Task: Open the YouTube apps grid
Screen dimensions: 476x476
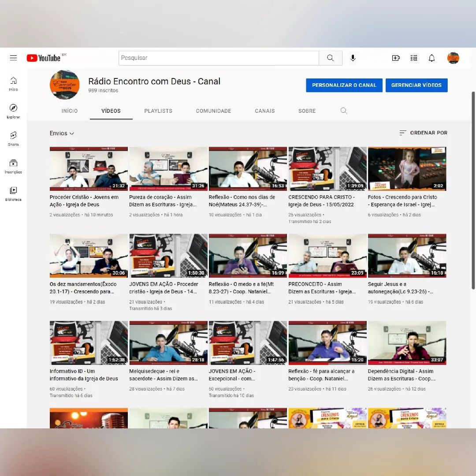Action: (414, 58)
